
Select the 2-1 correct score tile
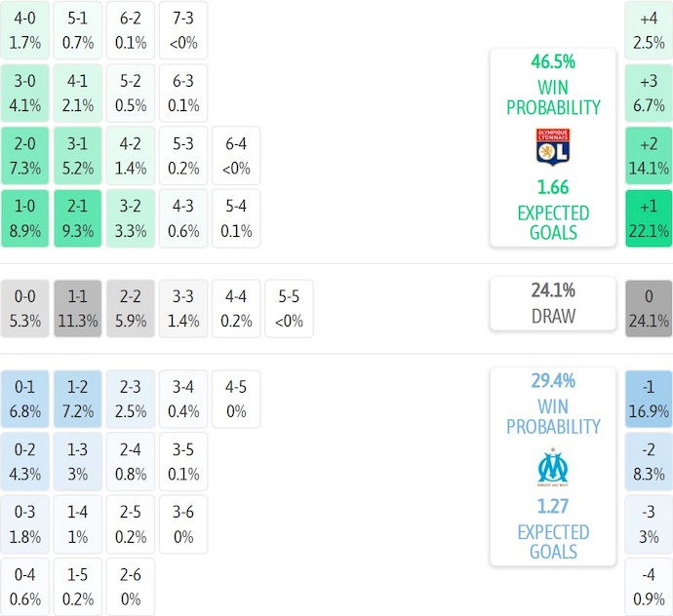78,218
